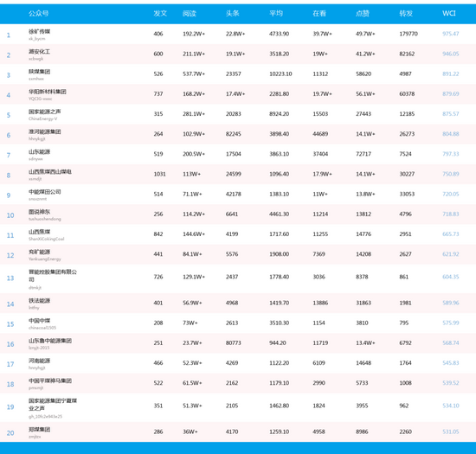The image size is (476, 454).
Task: Select the 中国平煤神马集团 account name
Action: pos(50,380)
